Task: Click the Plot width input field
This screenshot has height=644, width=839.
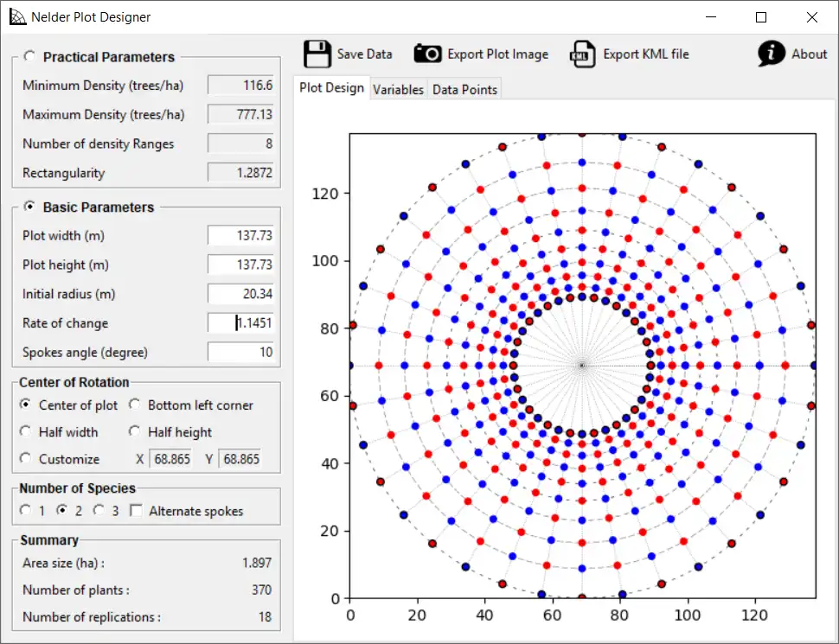Action: [x=240, y=235]
